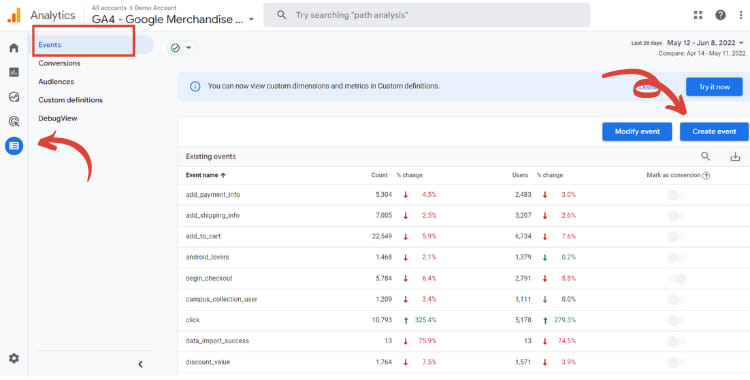The image size is (750, 380).
Task: Click the Admin gear icon
Action: (14, 358)
